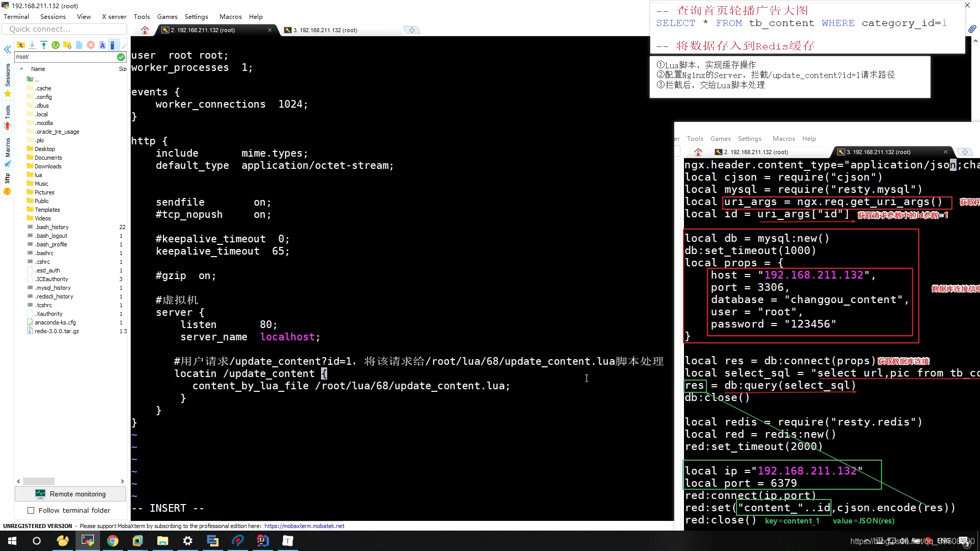Toggle the Follow terminal folder checkbox
Screen dimensions: 980x551
tap(31, 510)
